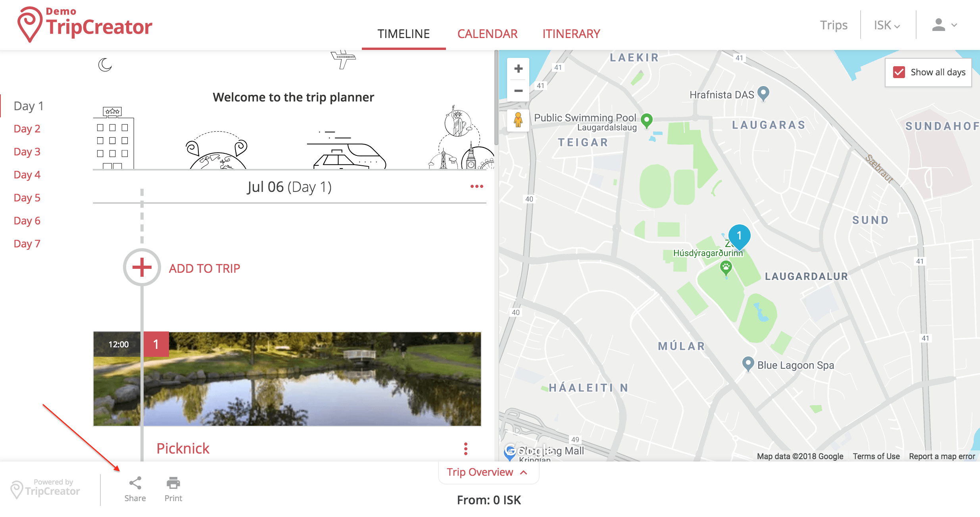Go to Day 4 in sidebar

coord(27,175)
